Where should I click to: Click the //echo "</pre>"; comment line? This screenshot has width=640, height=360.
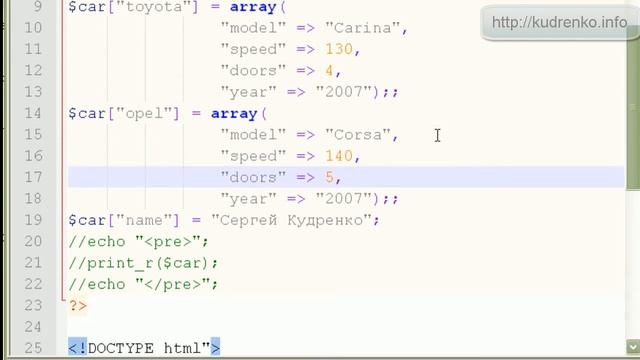pos(143,284)
